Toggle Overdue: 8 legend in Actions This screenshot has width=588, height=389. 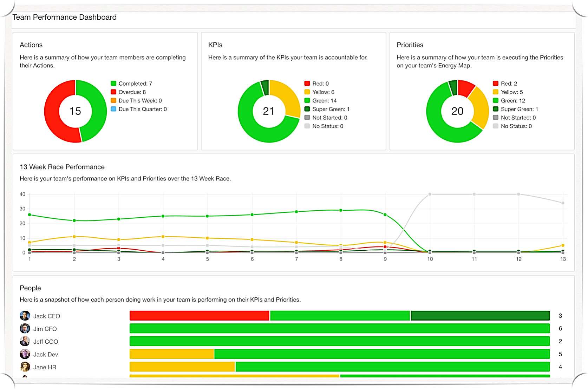tap(128, 92)
